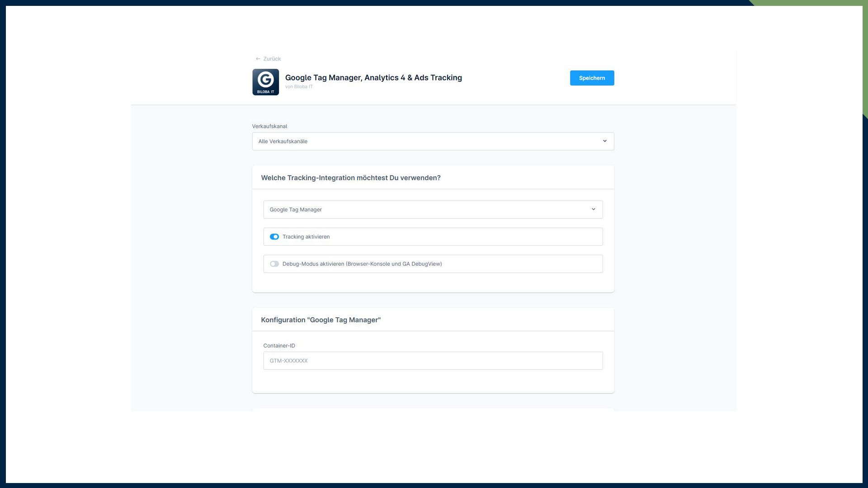Screen dimensions: 868x488
Task: Click the plugin title 'Google Tag Manager, Analytics 4'
Action: (x=373, y=78)
